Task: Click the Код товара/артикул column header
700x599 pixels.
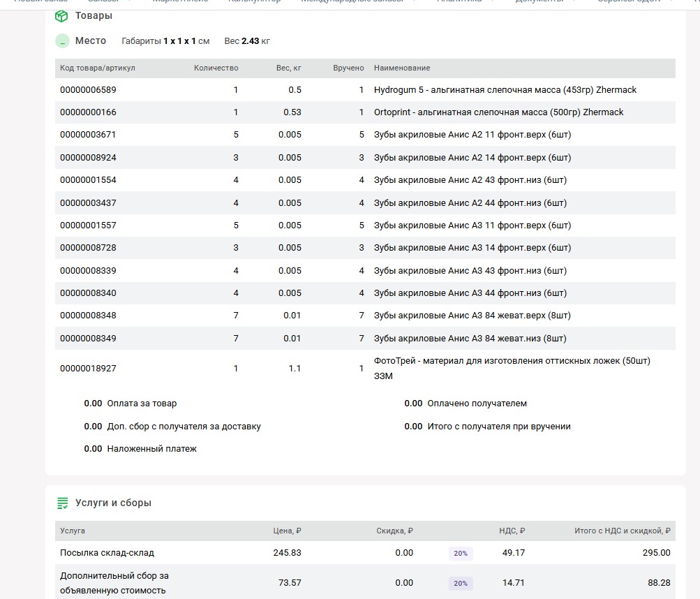Action: [x=97, y=68]
